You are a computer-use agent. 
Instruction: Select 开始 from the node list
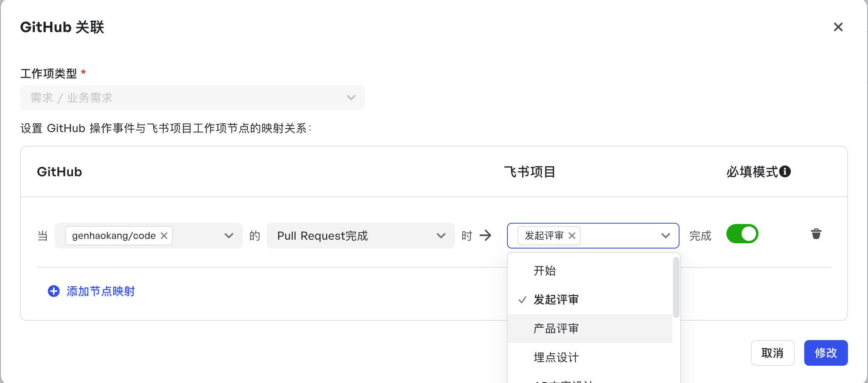(x=590, y=271)
